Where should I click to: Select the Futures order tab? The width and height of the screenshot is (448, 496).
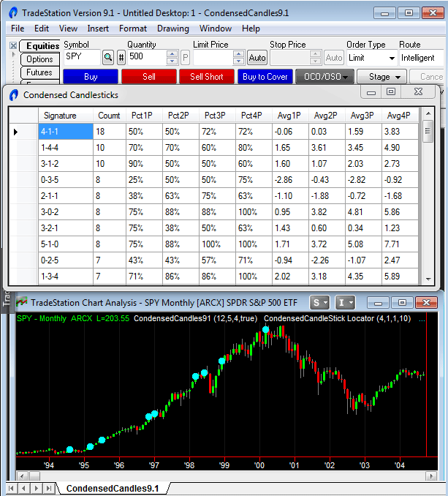point(39,72)
